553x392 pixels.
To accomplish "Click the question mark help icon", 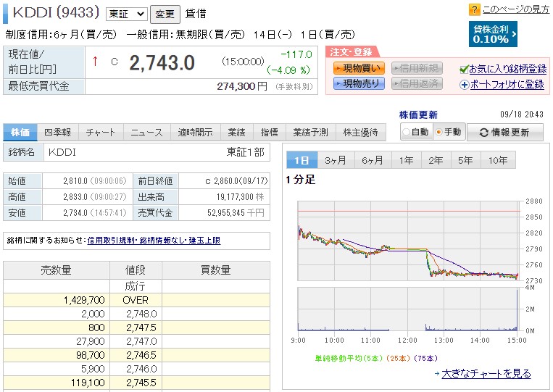I will (x=474, y=9).
